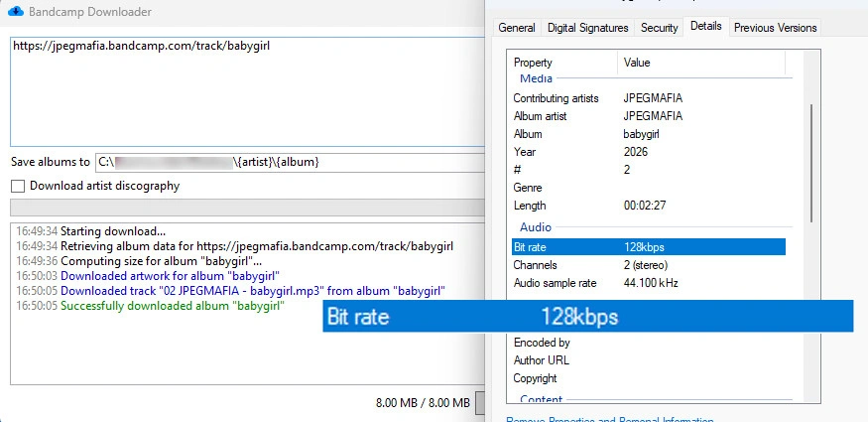Click the Save albums to label

(x=51, y=162)
